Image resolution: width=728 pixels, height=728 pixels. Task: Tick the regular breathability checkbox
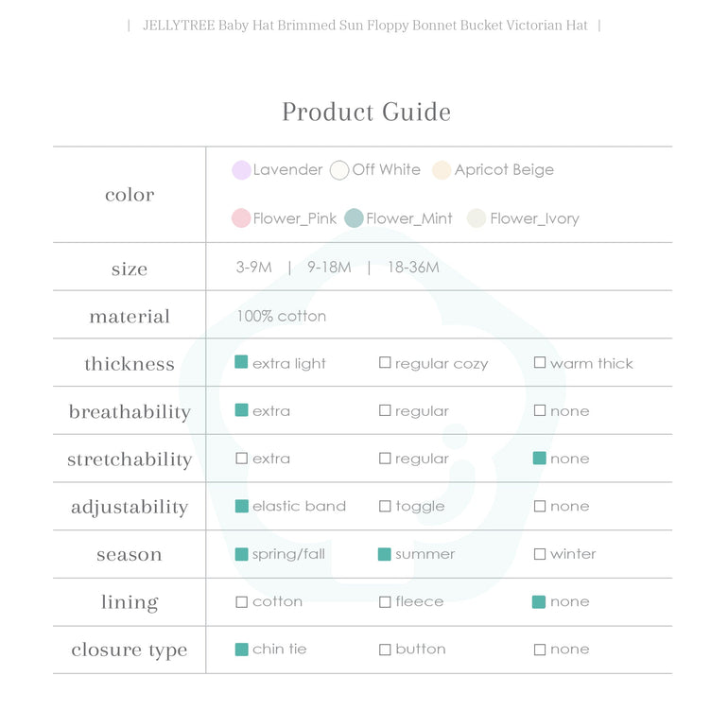coord(385,410)
